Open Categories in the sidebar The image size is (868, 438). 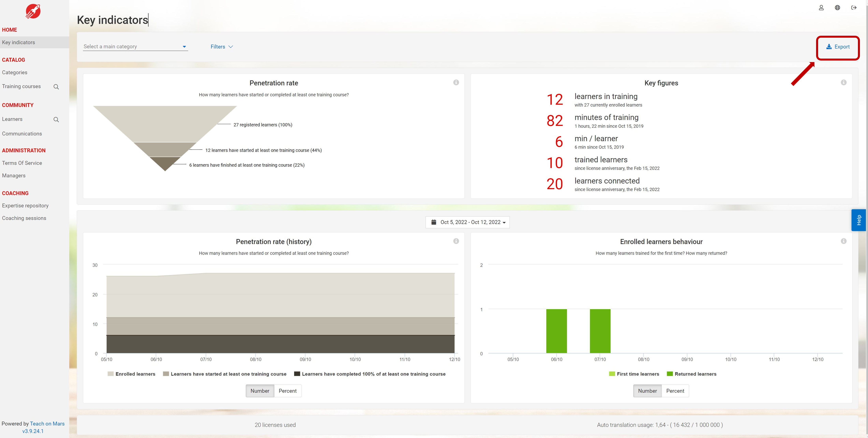(x=14, y=72)
